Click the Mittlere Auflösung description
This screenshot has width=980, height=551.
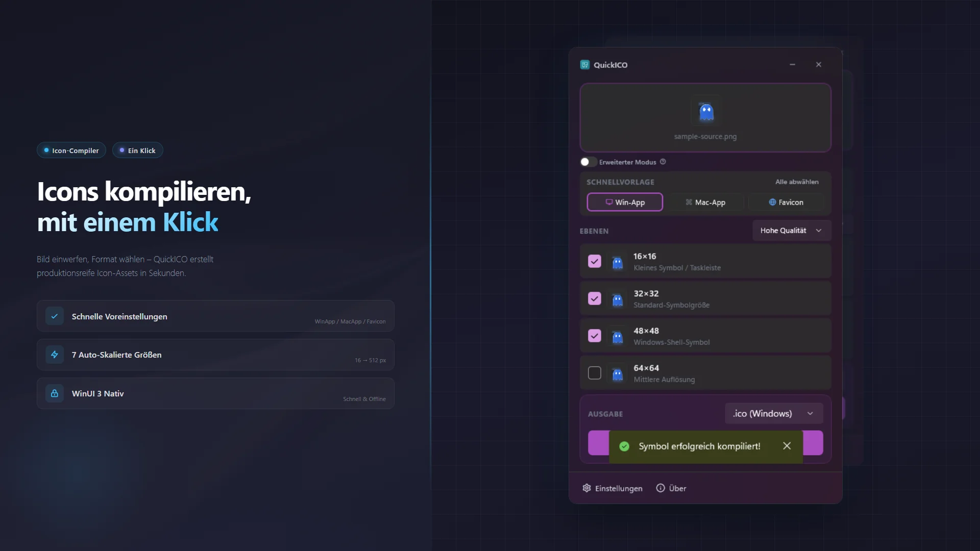click(664, 380)
